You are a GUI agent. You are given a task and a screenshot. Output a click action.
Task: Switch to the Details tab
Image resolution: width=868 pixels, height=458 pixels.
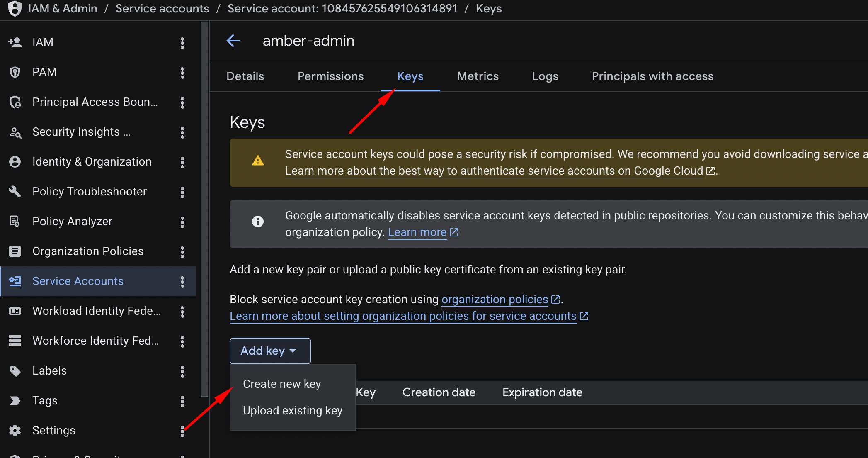pos(245,76)
